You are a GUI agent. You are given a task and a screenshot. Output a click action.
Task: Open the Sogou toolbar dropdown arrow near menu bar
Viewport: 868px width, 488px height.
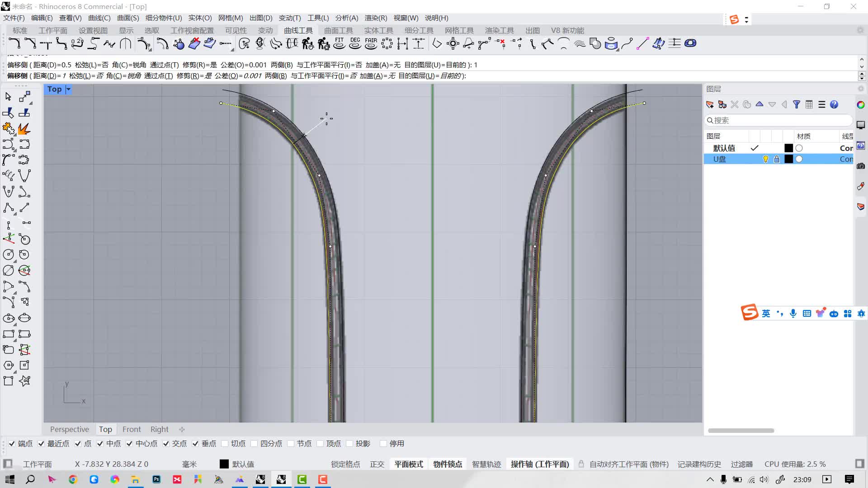pos(746,20)
